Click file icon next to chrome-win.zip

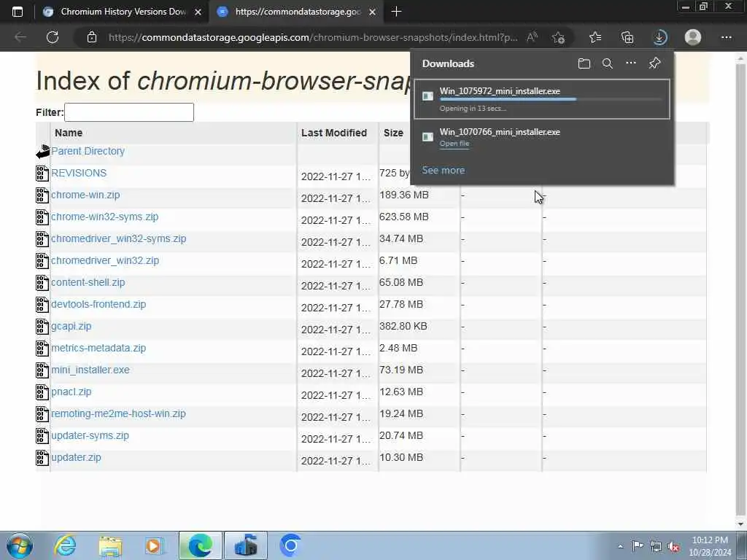[x=42, y=195]
